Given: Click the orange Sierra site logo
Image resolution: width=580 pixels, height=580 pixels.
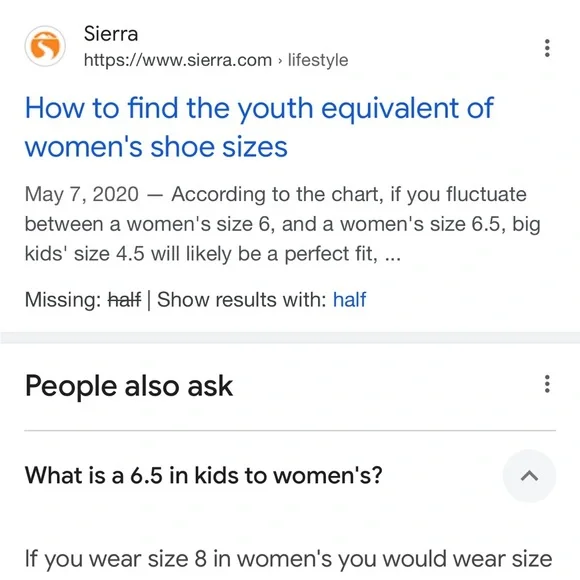Looking at the screenshot, I should tap(45, 46).
